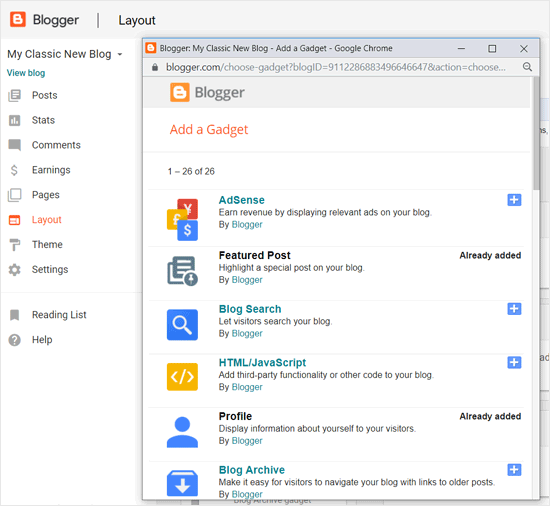Screen dimensions: 550x506
Task: Click the Reading List bookmark icon
Action: (14, 315)
